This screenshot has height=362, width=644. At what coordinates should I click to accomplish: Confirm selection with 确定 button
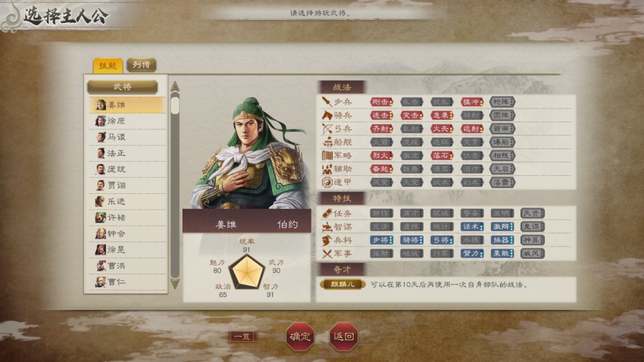click(x=300, y=336)
